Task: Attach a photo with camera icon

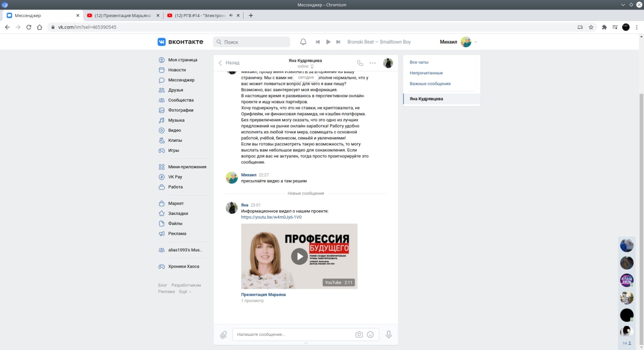Action: 359,334
